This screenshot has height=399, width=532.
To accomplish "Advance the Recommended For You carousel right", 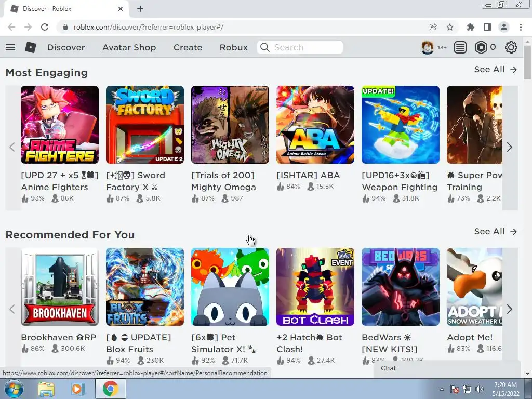I will pos(509,309).
